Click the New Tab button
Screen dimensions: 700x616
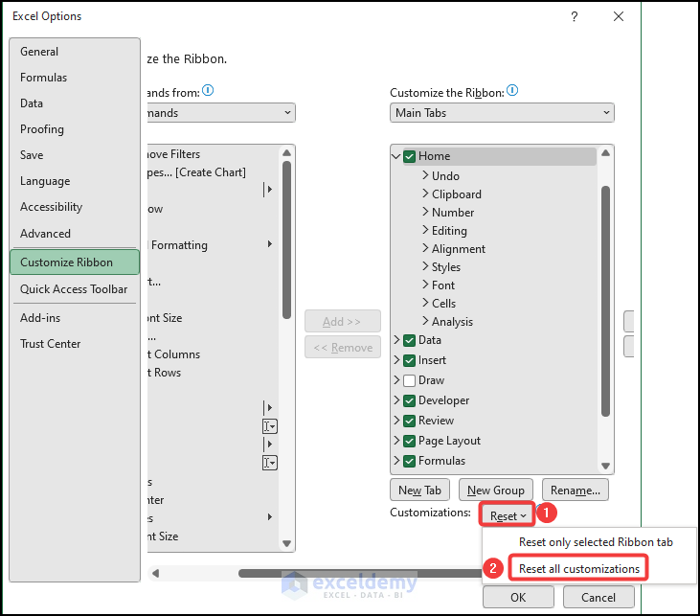click(x=419, y=491)
